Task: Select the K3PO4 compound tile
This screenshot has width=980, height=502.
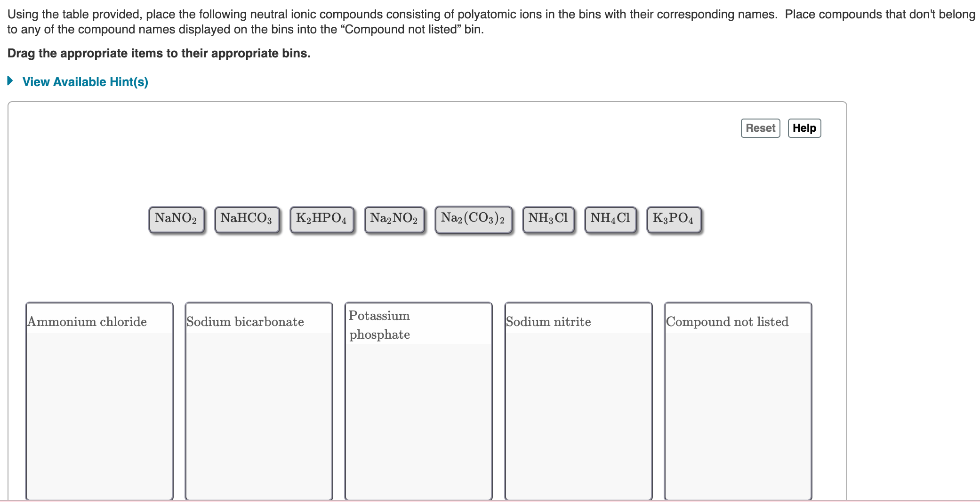Action: coord(674,218)
